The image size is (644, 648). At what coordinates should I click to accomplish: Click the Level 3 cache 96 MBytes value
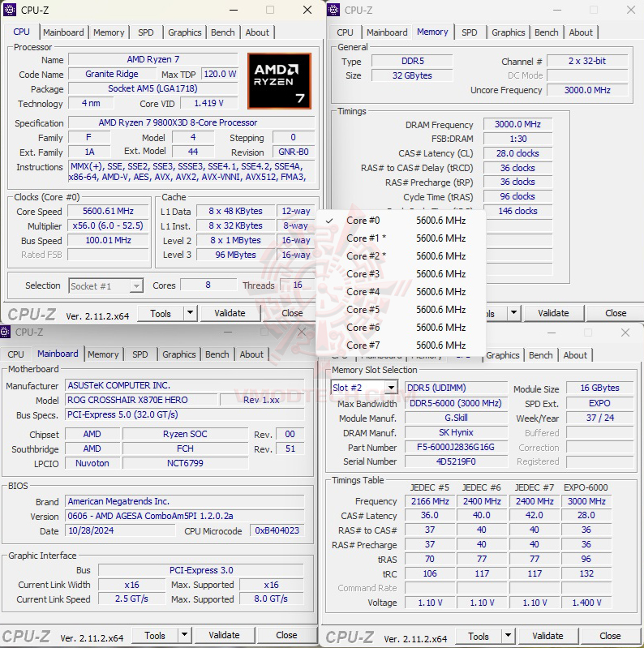[235, 255]
